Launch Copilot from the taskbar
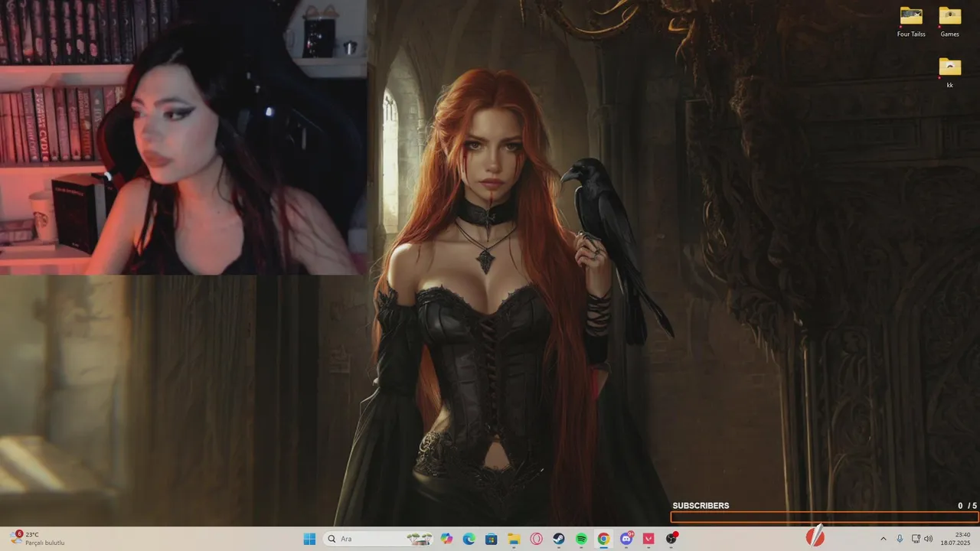 pyautogui.click(x=446, y=539)
